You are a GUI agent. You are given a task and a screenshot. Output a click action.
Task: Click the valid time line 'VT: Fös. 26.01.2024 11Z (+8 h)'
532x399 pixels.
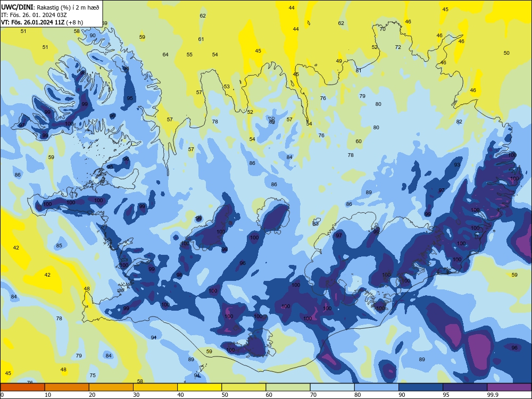41,22
